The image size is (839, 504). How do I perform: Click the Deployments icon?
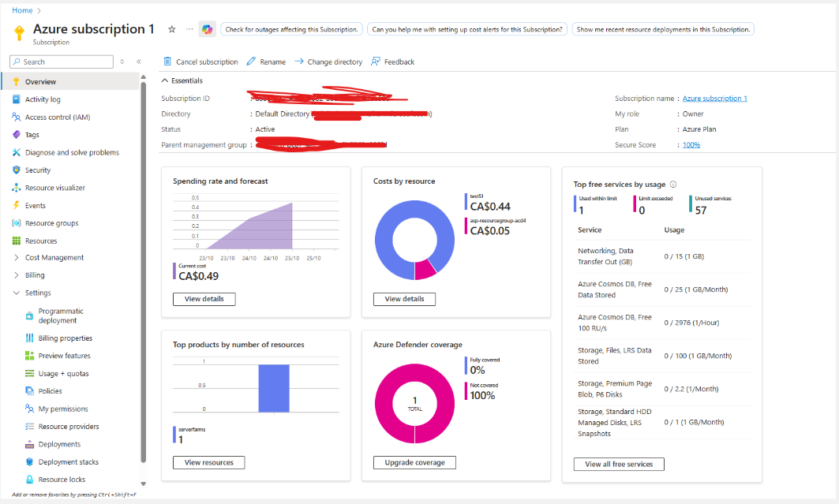(x=29, y=444)
